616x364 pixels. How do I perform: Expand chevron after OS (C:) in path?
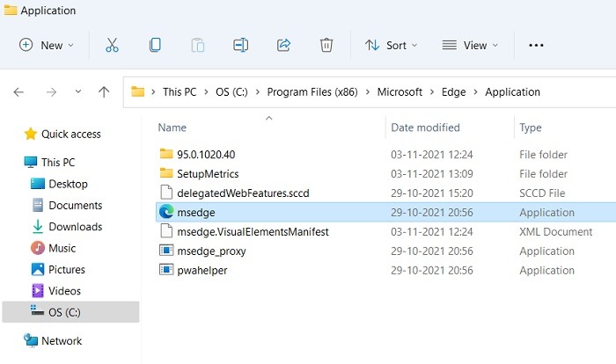tap(257, 92)
